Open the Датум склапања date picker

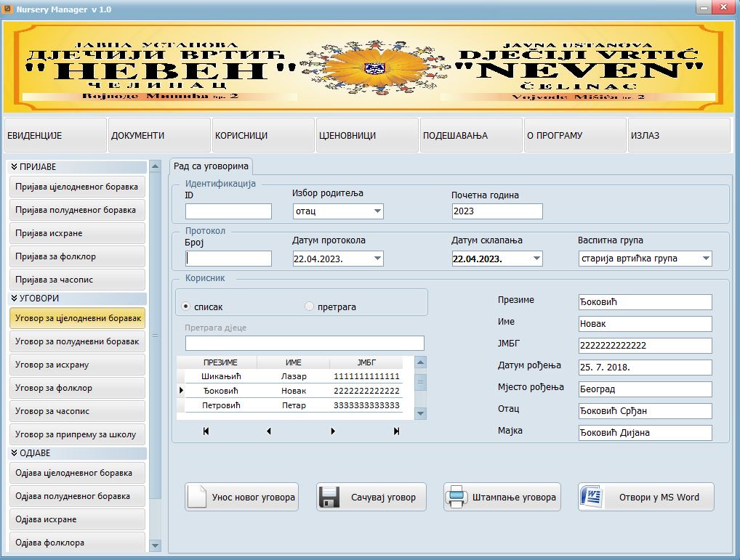pos(536,259)
